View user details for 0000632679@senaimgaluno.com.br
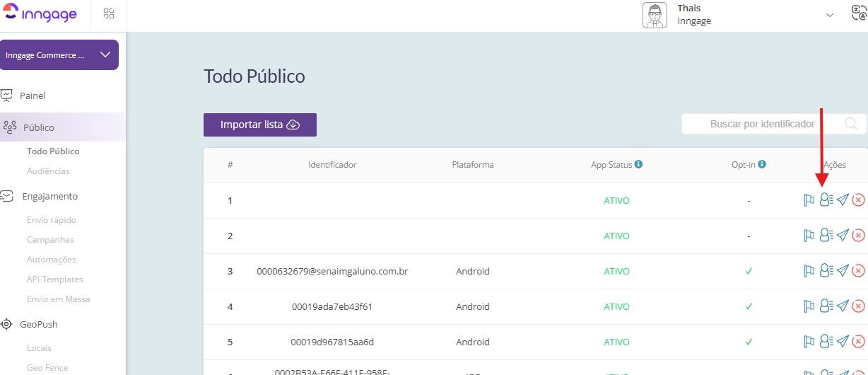 pyautogui.click(x=826, y=271)
